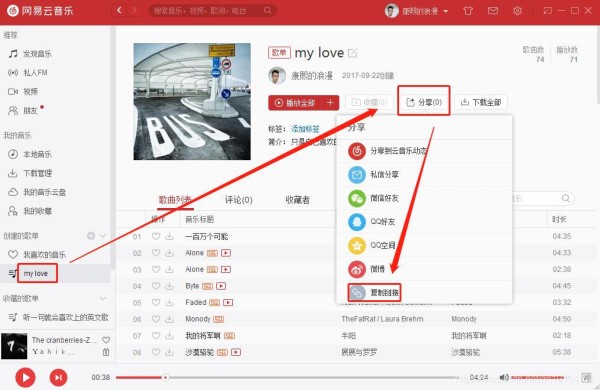Expand the username dropdown arrow in the header

tap(445, 11)
